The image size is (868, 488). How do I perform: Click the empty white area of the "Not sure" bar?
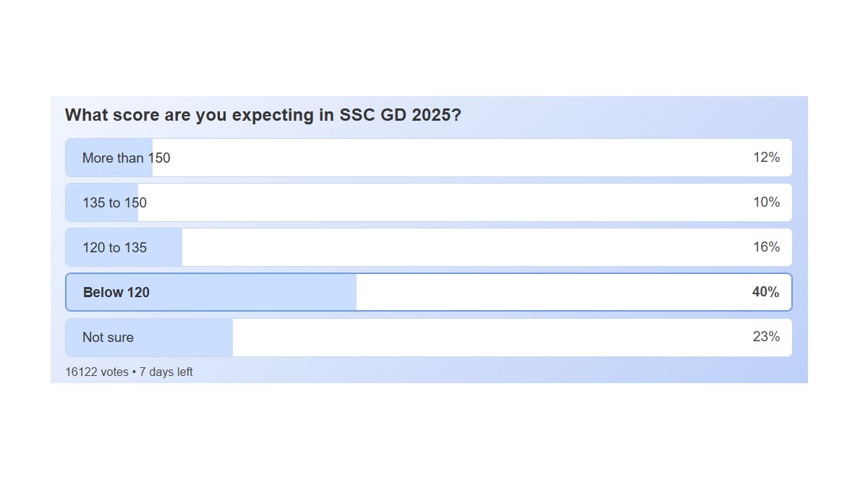(492, 337)
